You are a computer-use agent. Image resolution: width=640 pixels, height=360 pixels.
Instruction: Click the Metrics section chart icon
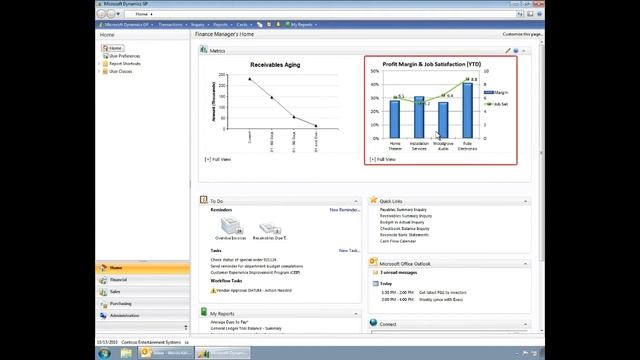click(204, 50)
